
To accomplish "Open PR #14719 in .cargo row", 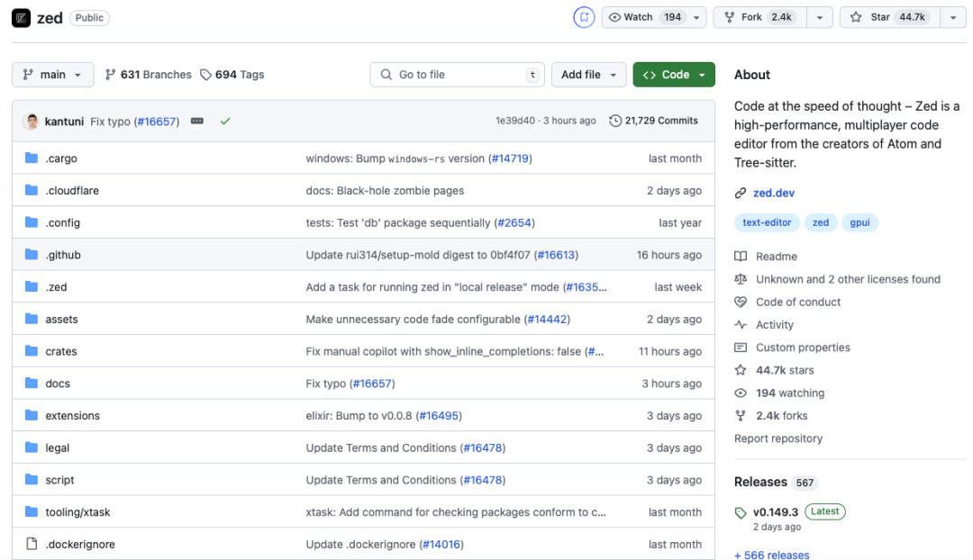I will (x=510, y=158).
